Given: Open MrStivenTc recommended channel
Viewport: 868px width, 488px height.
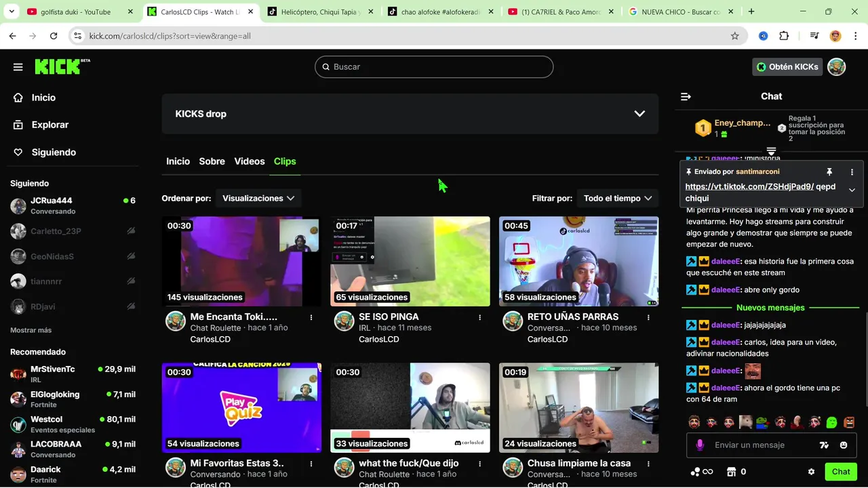Looking at the screenshot, I should point(73,373).
